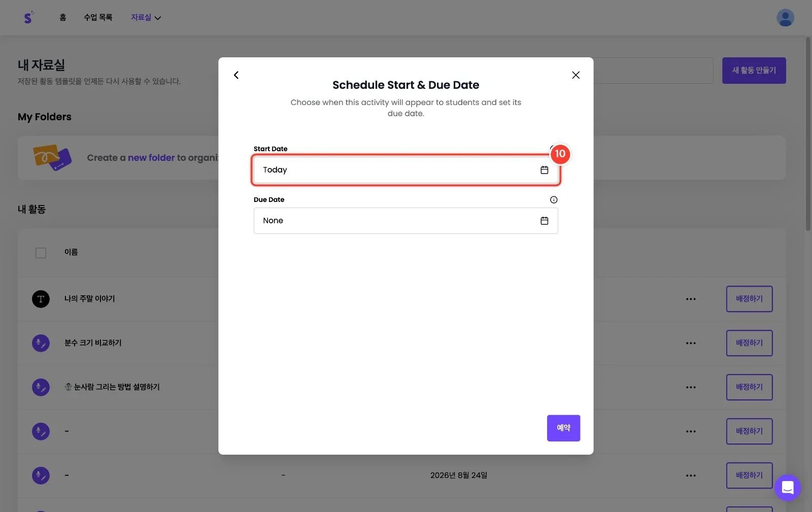Screen dimensions: 812x512
Task: Open more options for 눈사람 그리는 방법 설명하기
Action: [x=691, y=387]
